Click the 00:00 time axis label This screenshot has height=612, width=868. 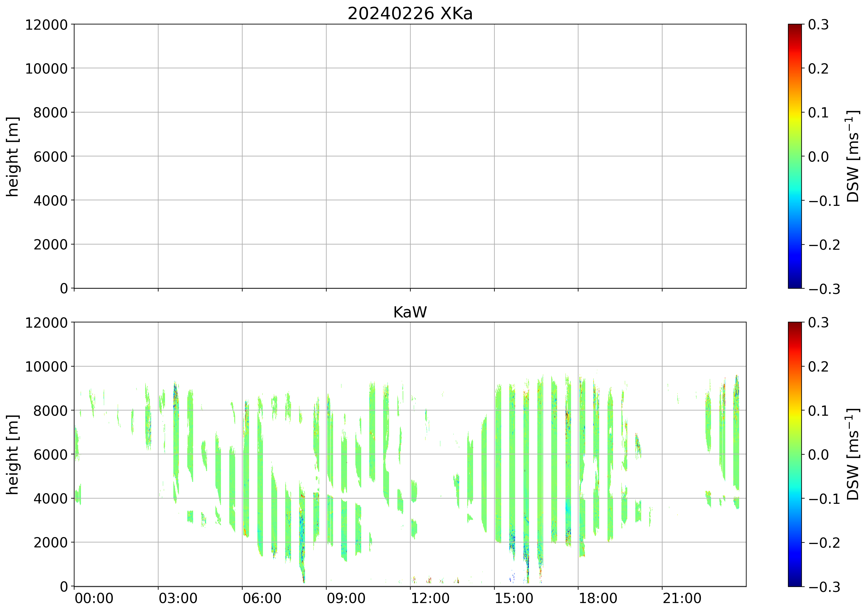pyautogui.click(x=94, y=599)
